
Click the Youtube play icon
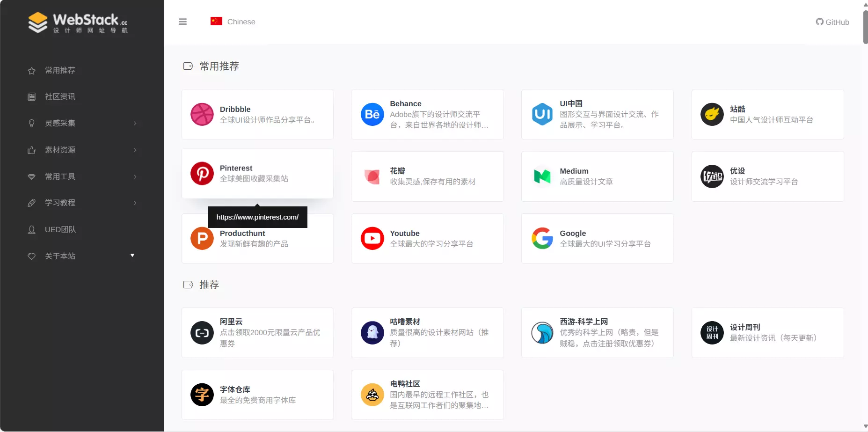[x=372, y=238]
